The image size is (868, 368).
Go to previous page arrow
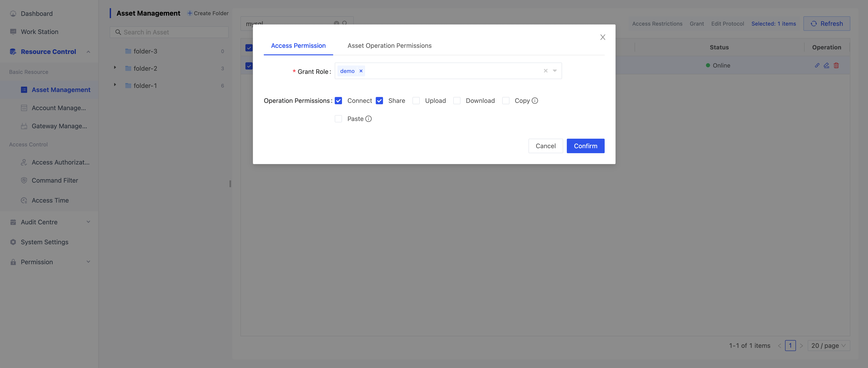click(779, 346)
